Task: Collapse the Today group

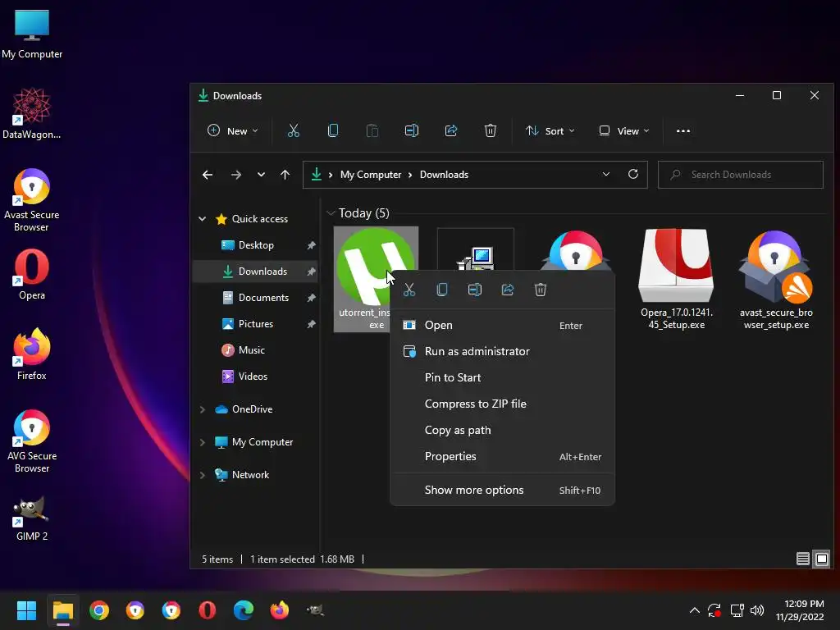Action: point(331,213)
